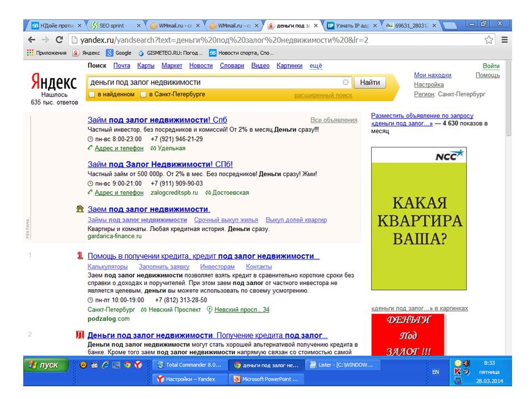The height and width of the screenshot is (399, 532).
Task: Open the Срочный выкуп жилья sitelink
Action: point(226,219)
